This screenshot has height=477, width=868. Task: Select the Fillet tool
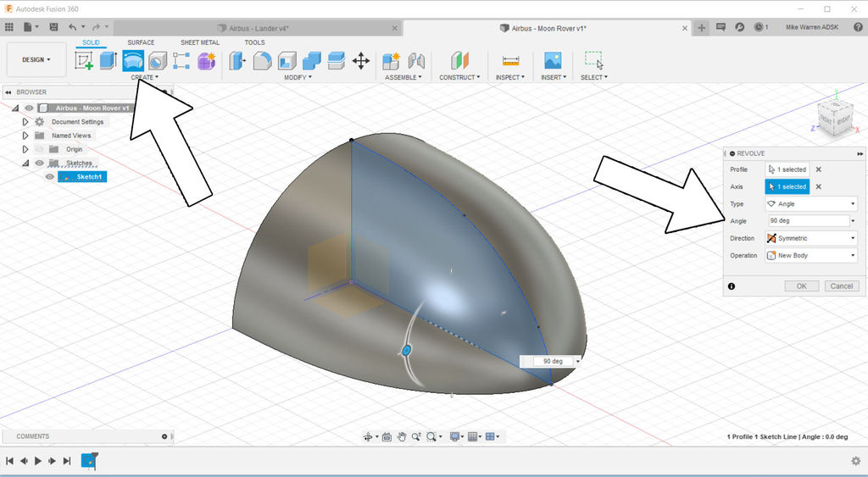[263, 60]
